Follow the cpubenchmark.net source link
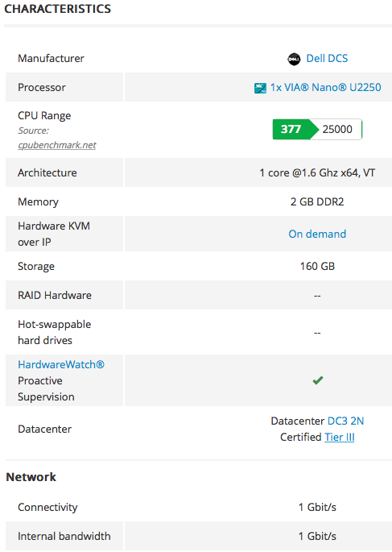 pos(57,145)
